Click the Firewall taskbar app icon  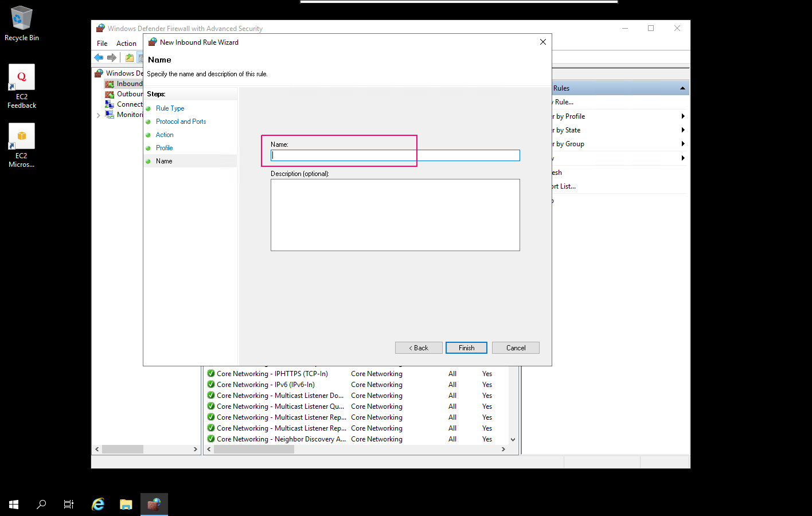tap(154, 505)
